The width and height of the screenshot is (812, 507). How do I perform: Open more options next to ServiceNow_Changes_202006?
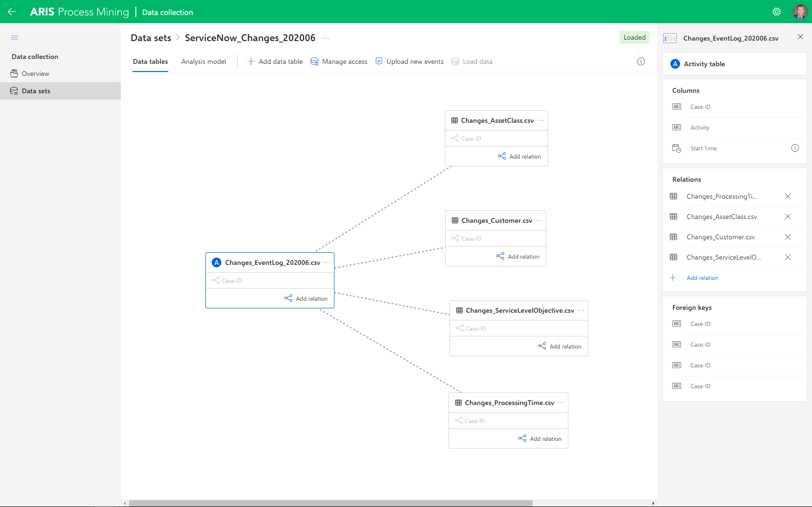(326, 38)
